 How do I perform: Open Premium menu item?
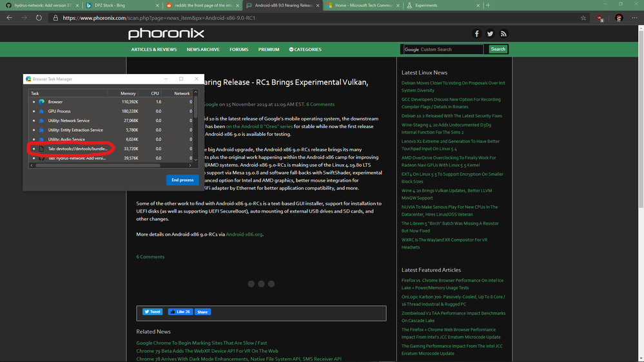coord(269,49)
